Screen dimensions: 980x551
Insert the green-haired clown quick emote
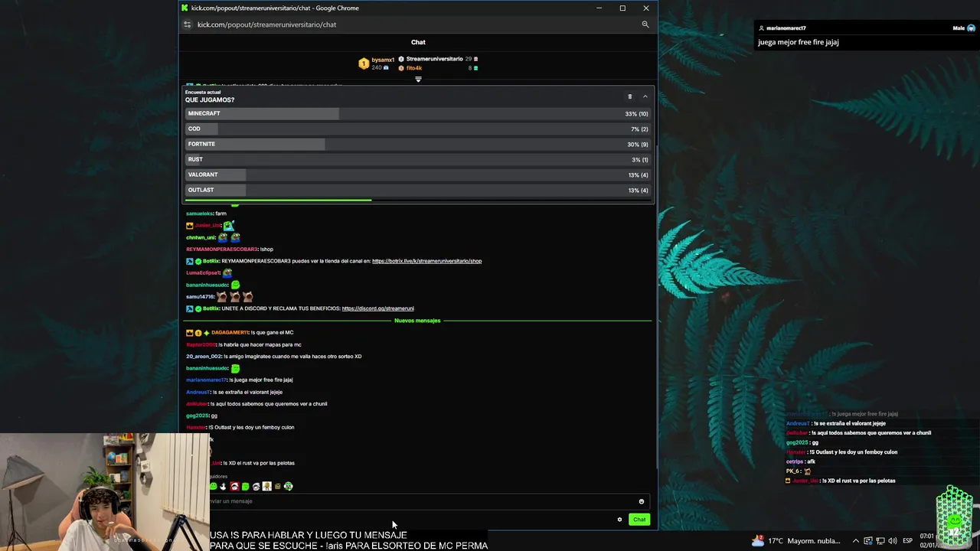coord(288,486)
